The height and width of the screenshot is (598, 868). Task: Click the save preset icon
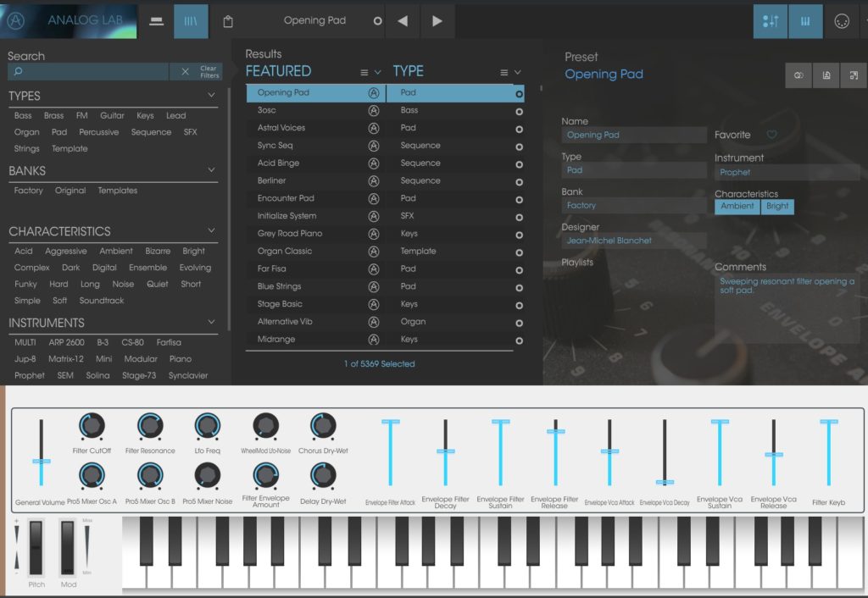(x=826, y=75)
